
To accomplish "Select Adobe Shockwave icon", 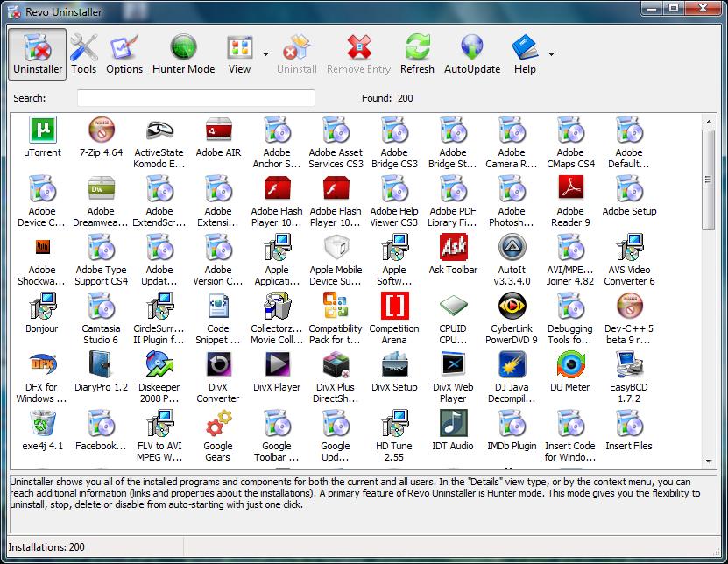I will (42, 248).
